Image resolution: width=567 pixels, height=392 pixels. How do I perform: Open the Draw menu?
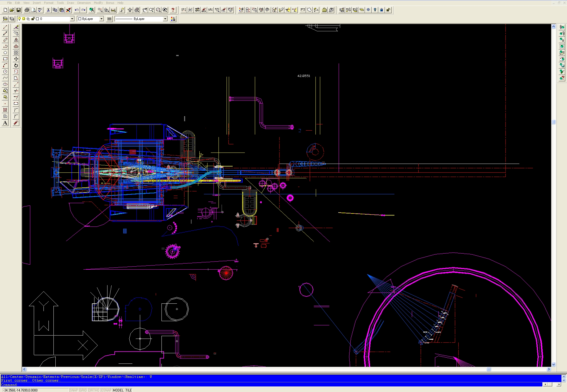click(70, 3)
